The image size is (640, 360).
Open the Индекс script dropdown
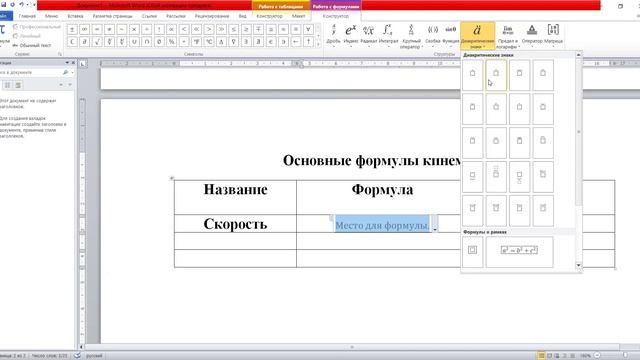point(351,36)
